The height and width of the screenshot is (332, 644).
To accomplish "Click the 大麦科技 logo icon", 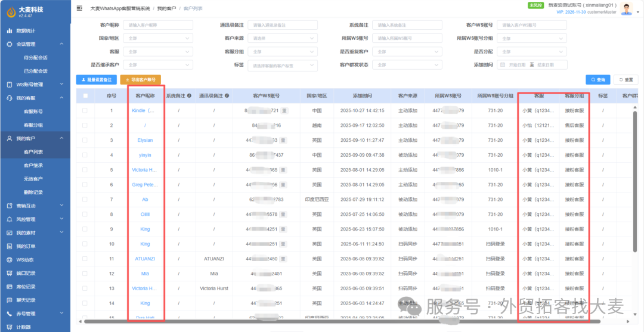I will [11, 13].
